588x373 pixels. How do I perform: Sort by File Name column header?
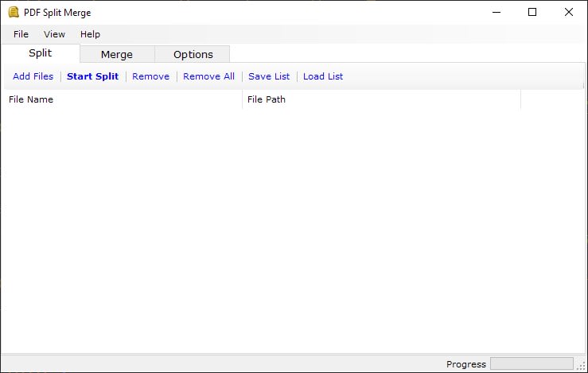pos(123,99)
